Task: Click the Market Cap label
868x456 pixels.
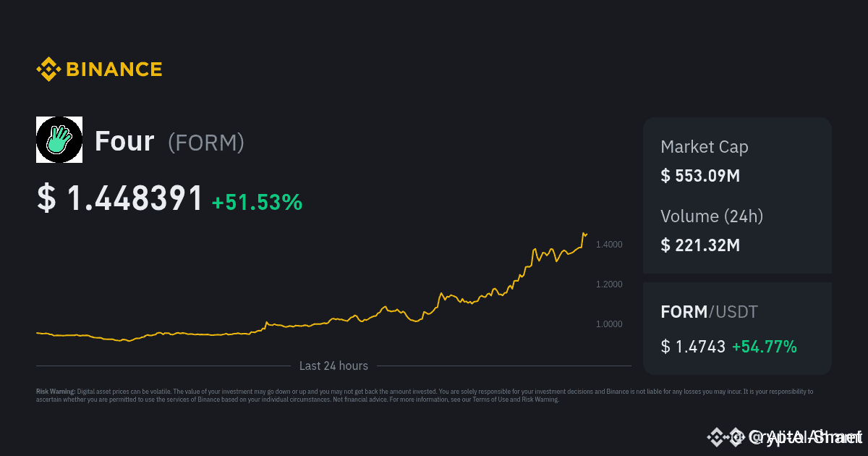Action: click(705, 147)
